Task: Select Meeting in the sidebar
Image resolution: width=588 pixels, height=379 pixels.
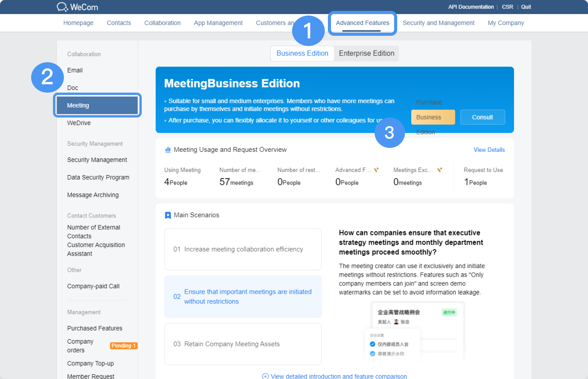Action: (x=97, y=105)
